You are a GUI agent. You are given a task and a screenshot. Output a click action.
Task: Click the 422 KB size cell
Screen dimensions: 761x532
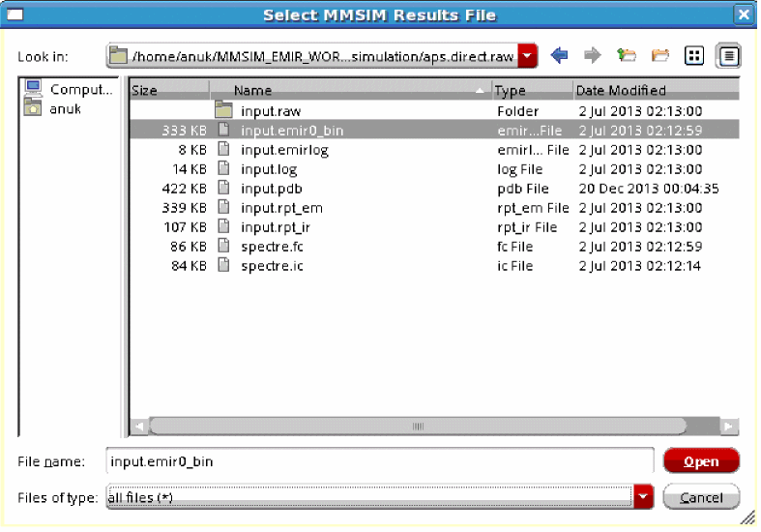coord(185,189)
